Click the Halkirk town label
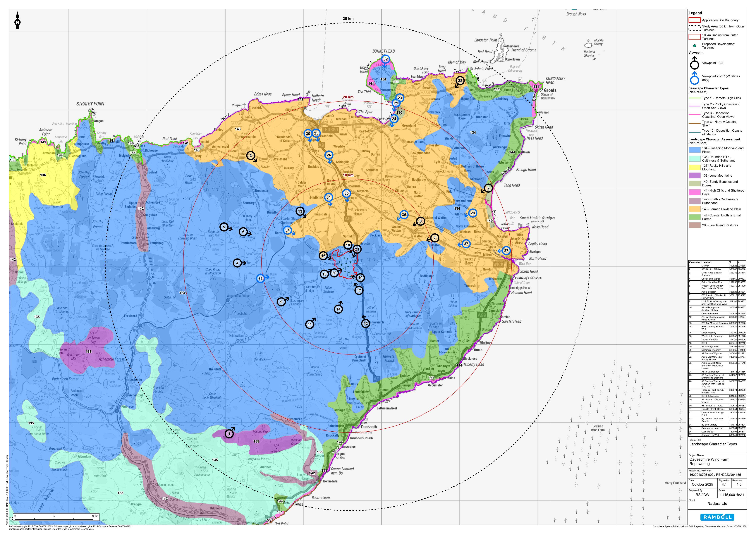The width and height of the screenshot is (756, 534). click(317, 198)
